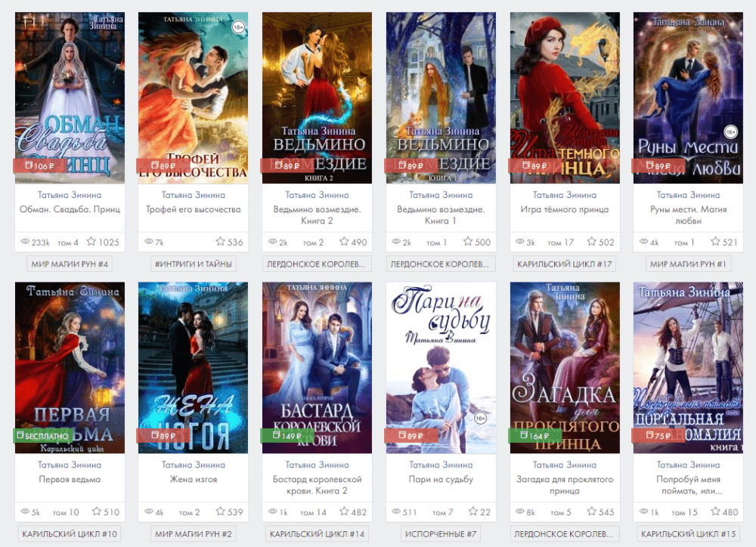Open the title link Игра тёмного принца
Image resolution: width=756 pixels, height=547 pixels.
[565, 209]
